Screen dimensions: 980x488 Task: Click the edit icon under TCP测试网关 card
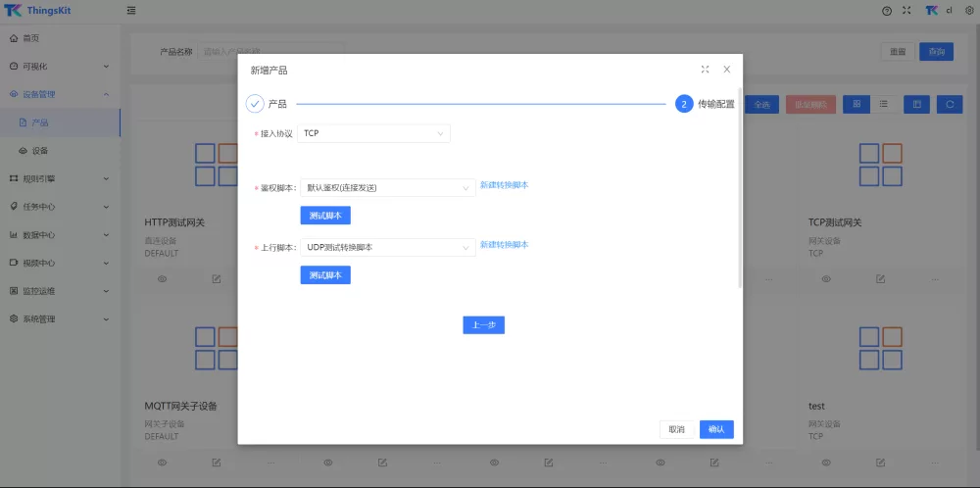(x=881, y=279)
